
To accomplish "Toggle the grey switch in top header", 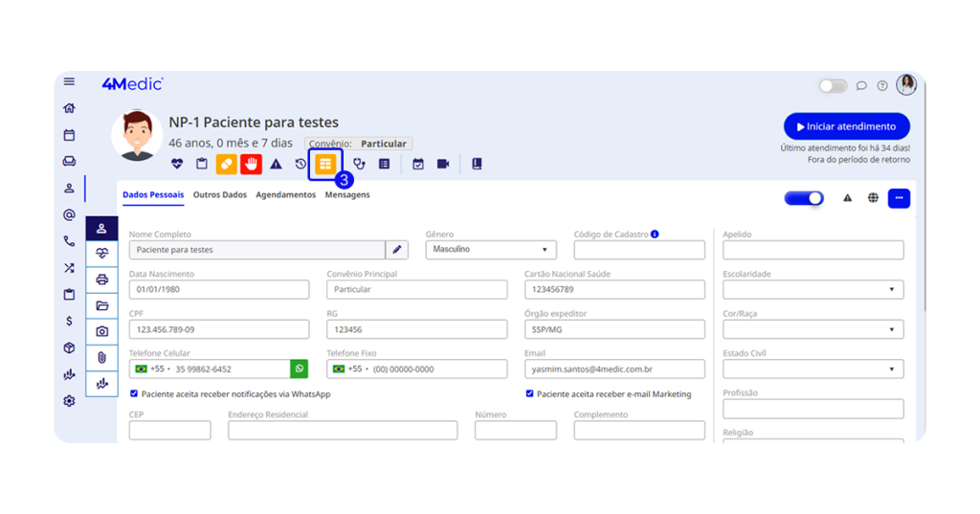I will pos(833,86).
